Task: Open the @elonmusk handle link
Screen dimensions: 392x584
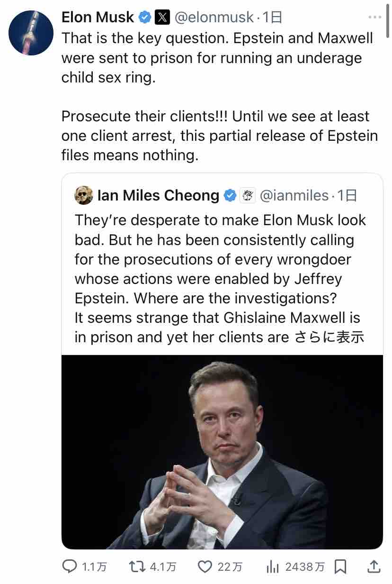Action: [214, 18]
